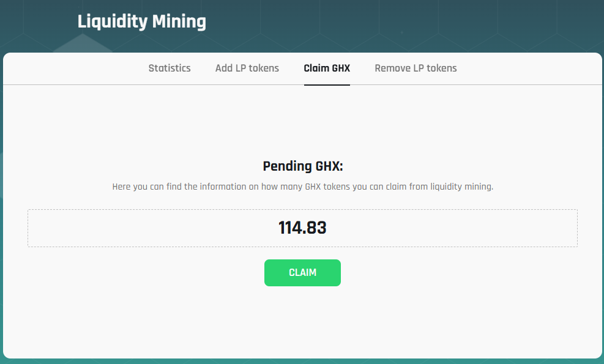Switch to Add LP tokens tab

click(247, 68)
